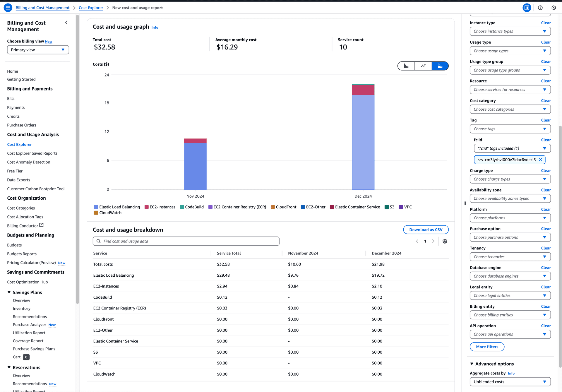Click the Nov 2024 Elastic Load Balancing bar

point(195,166)
